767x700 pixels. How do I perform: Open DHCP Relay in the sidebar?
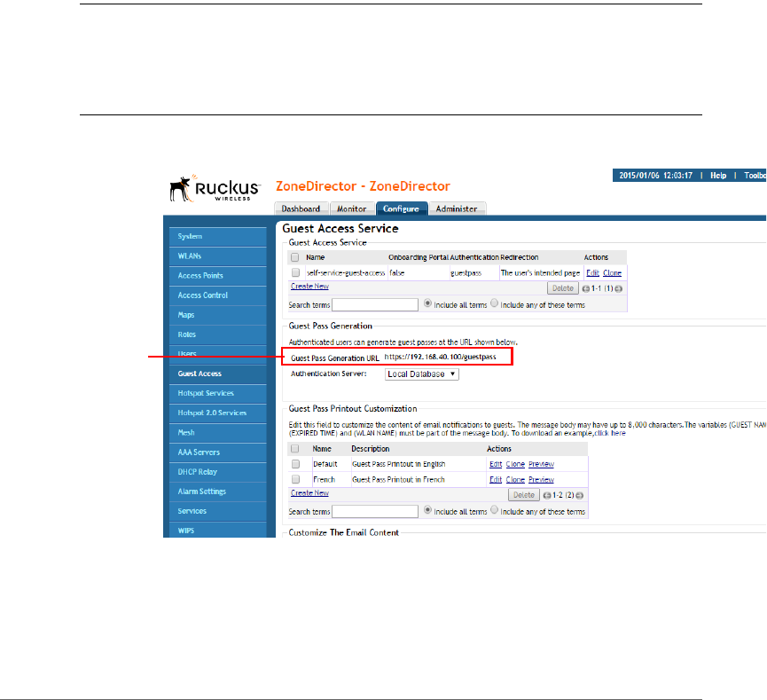(217, 472)
